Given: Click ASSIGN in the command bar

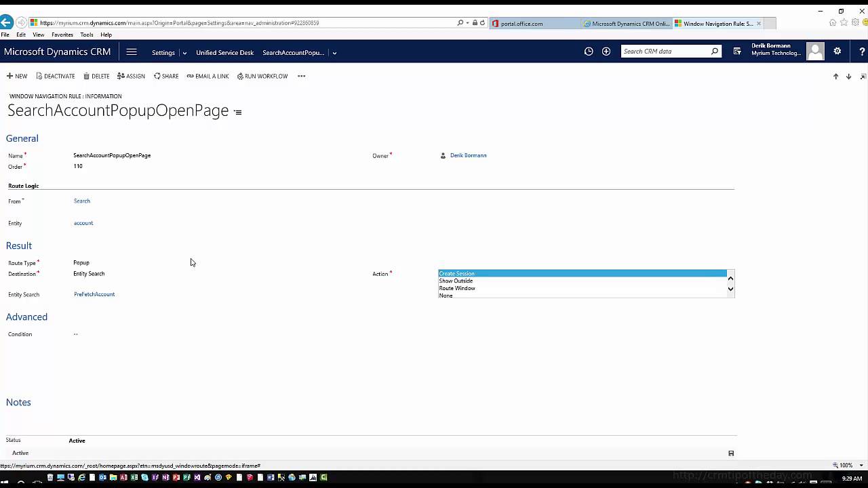Looking at the screenshot, I should coord(131,76).
